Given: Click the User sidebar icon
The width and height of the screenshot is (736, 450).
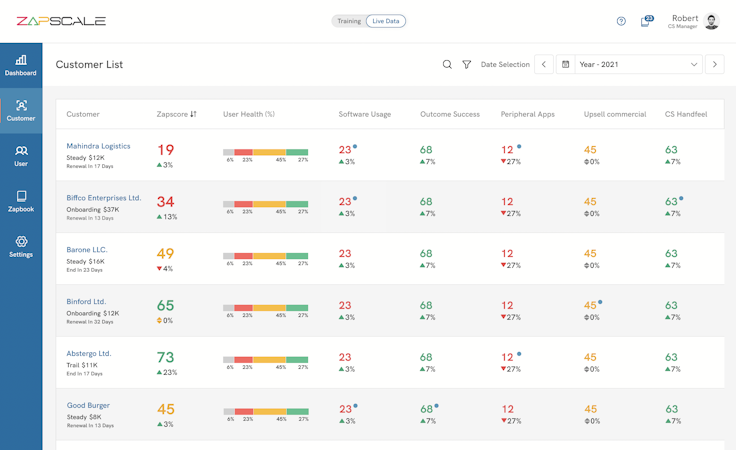Looking at the screenshot, I should 21,151.
